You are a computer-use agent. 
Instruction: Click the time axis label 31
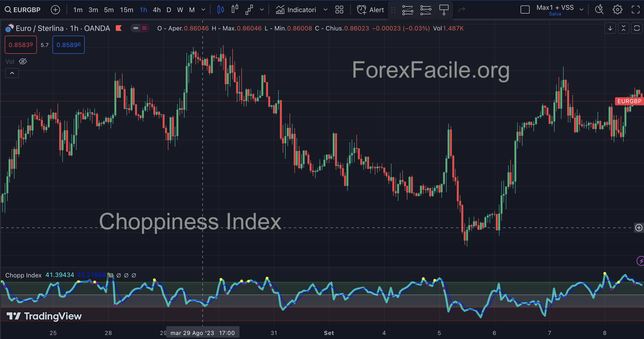(x=274, y=333)
